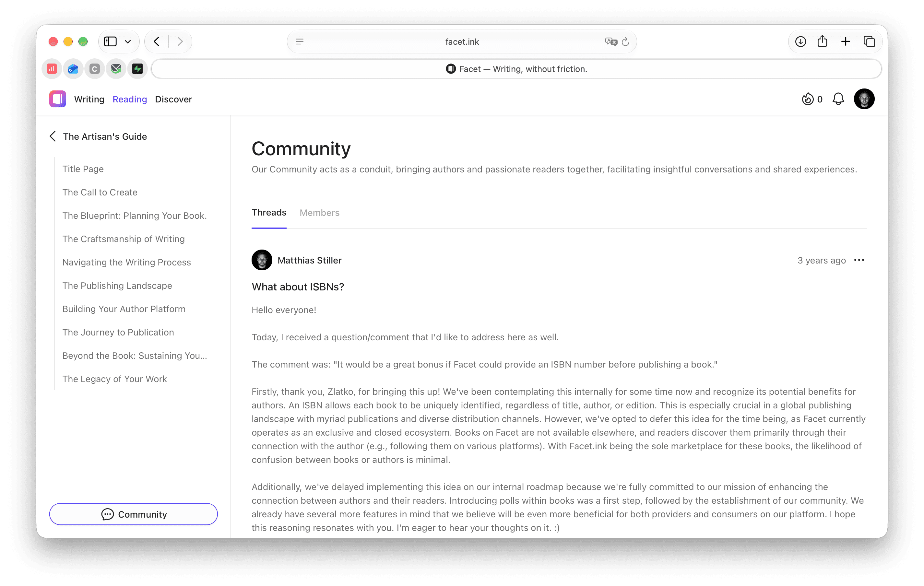Expand the sidebar tab group dropdown arrow
The image size is (924, 586).
click(128, 41)
